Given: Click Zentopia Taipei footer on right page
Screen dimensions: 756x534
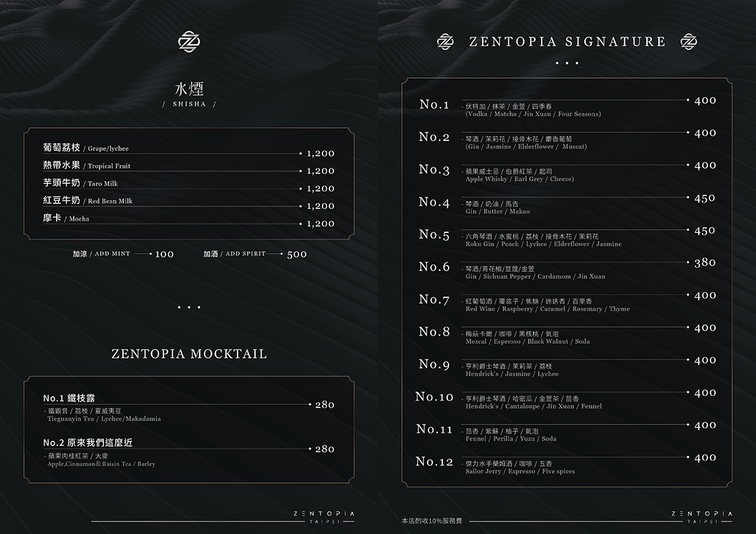Looking at the screenshot, I should 702,518.
